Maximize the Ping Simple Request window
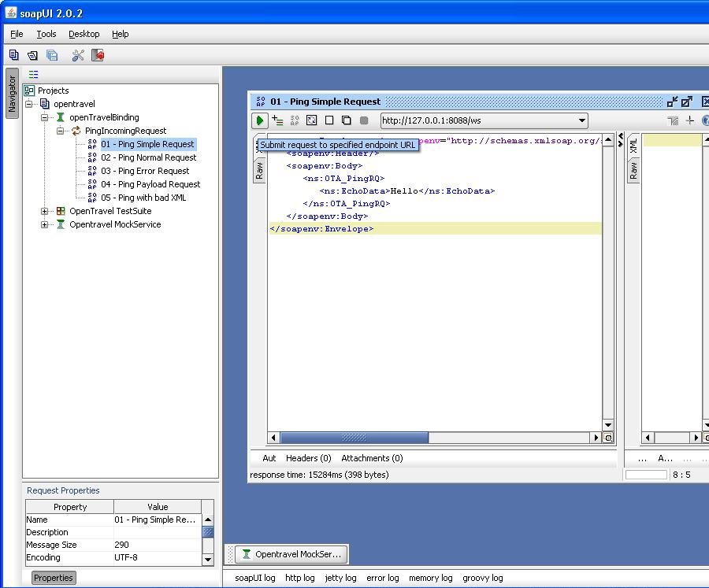The width and height of the screenshot is (709, 588). [x=687, y=102]
